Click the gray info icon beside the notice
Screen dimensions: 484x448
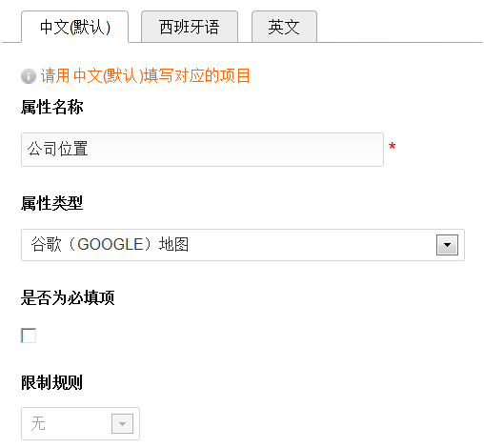[29, 76]
